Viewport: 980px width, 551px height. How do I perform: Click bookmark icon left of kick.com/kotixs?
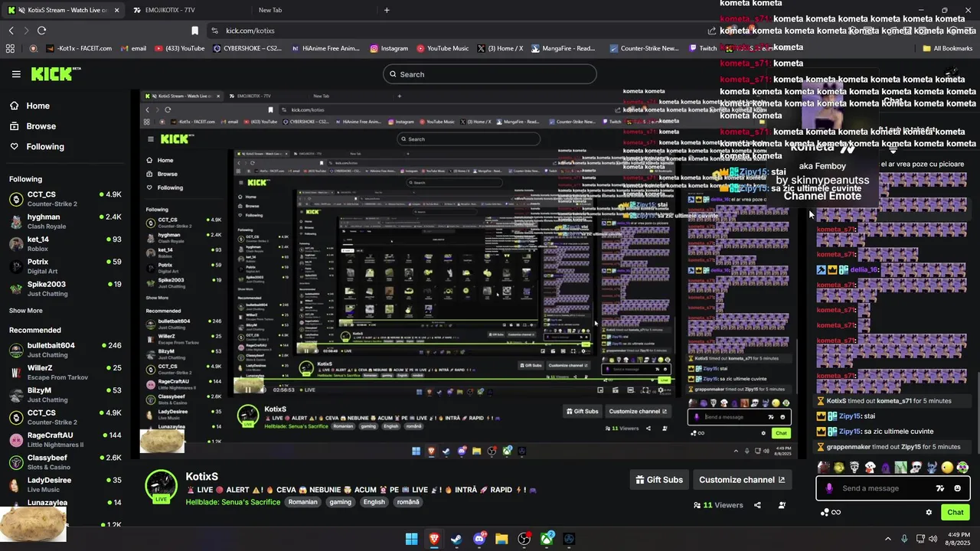[x=194, y=31]
